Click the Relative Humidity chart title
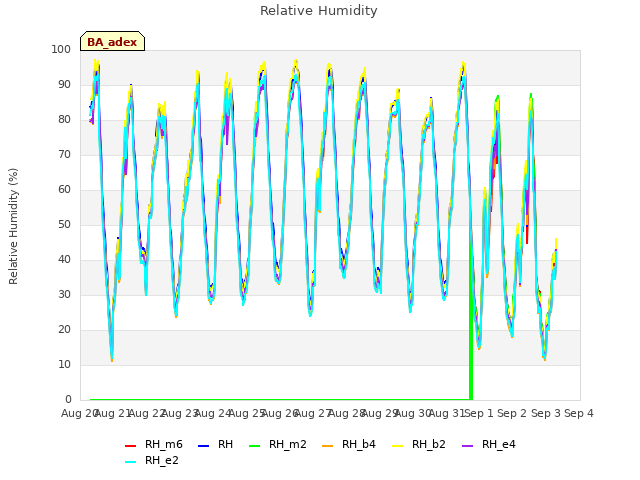Viewport: 640px width, 480px height. (x=319, y=11)
